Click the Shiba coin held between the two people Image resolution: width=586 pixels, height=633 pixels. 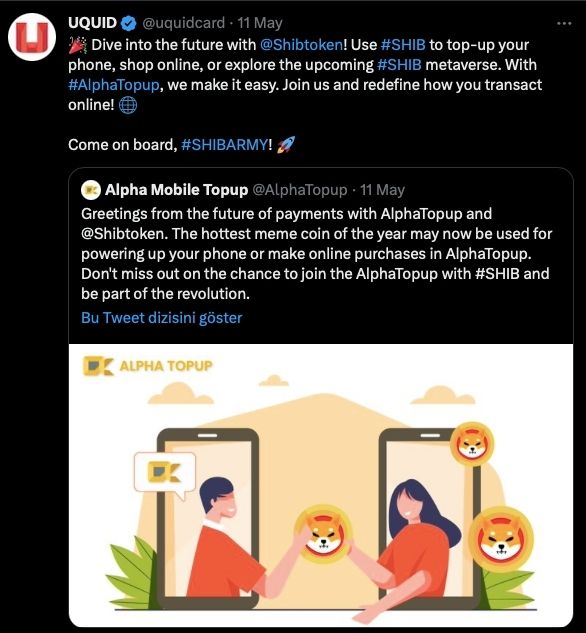[323, 533]
